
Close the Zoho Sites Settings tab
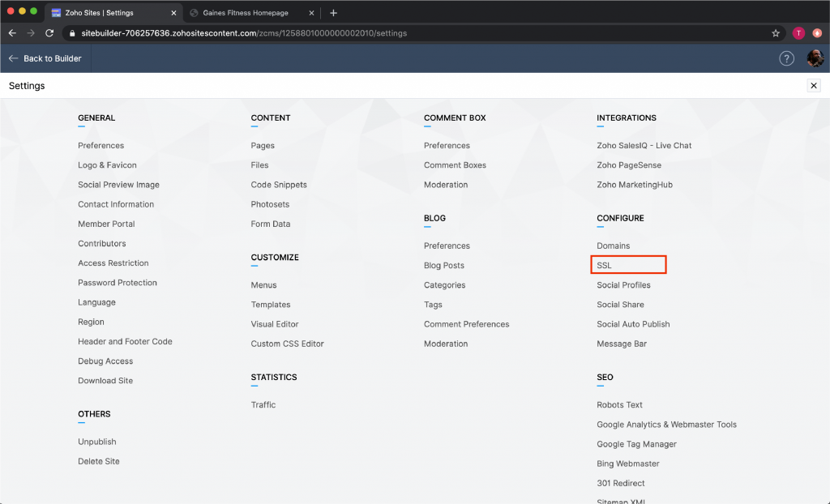tap(173, 13)
